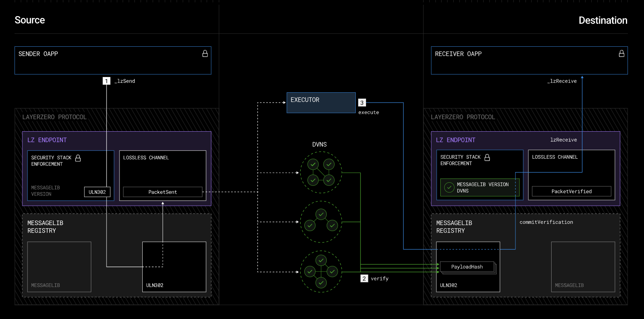Image resolution: width=644 pixels, height=319 pixels.
Task: Click the destination SECURITY STACK ENFORCEMENT text
Action: coord(460,160)
